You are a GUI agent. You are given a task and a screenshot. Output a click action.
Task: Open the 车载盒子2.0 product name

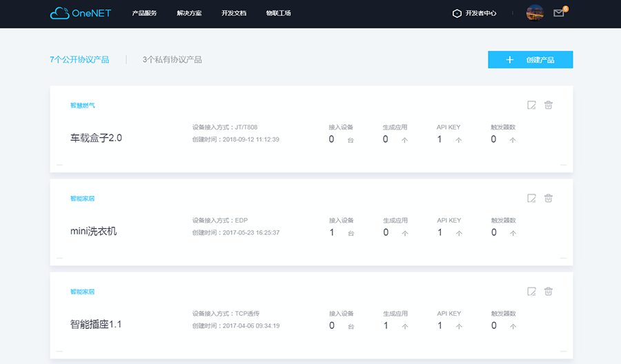tap(96, 138)
